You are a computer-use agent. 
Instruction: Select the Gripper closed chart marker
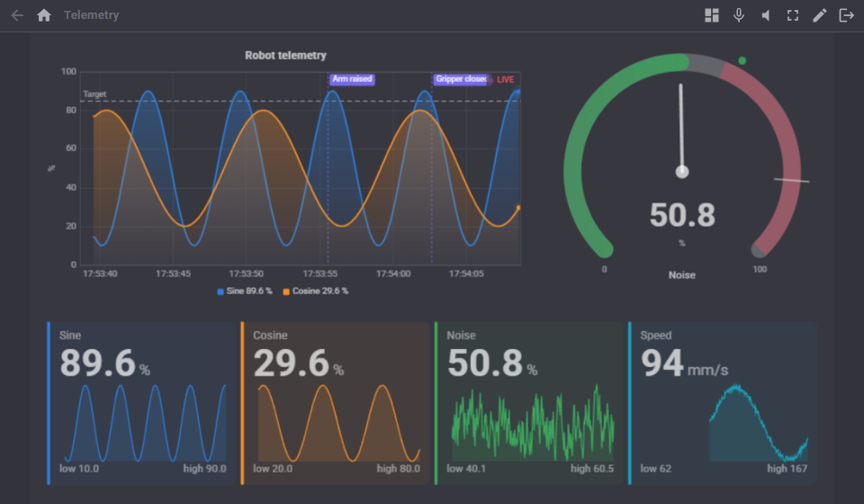tap(461, 79)
